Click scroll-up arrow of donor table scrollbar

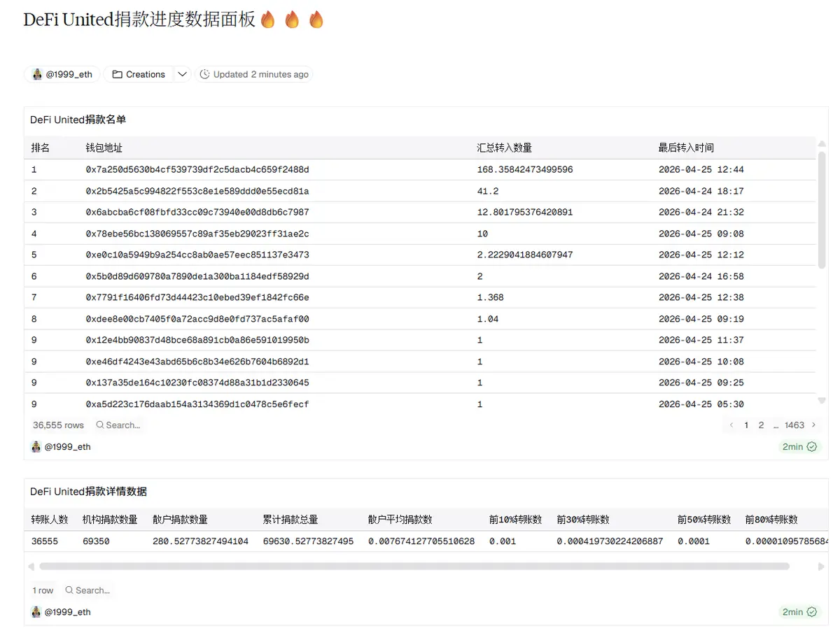822,143
